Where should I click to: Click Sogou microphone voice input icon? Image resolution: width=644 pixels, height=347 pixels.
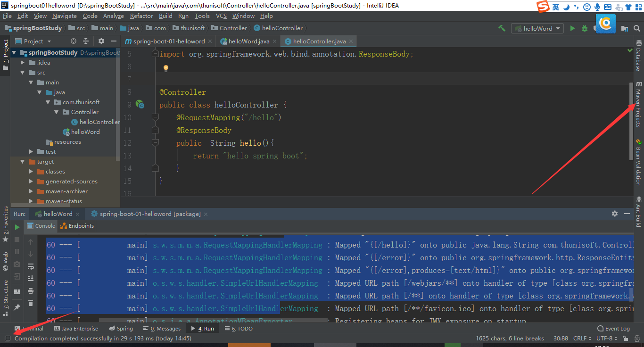598,7
